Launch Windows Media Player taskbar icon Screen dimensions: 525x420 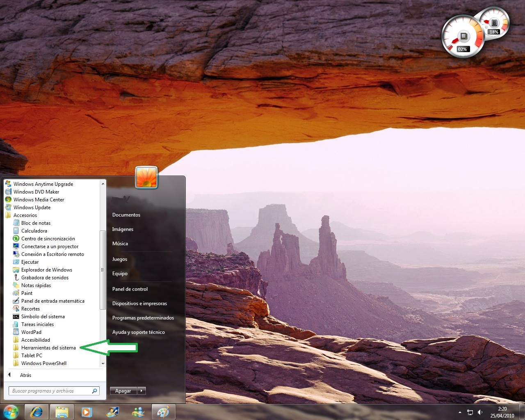pyautogui.click(x=87, y=412)
